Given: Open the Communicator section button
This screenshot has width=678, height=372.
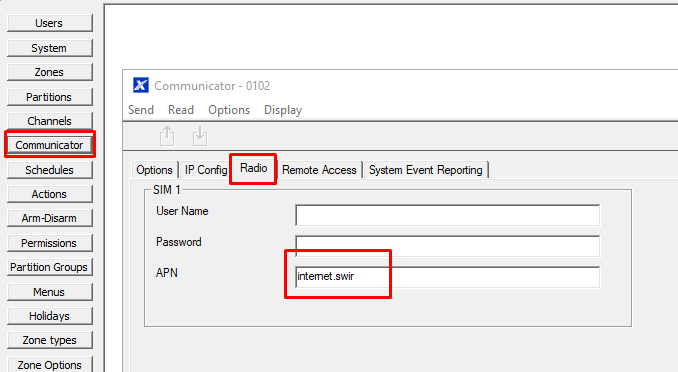Looking at the screenshot, I should [49, 145].
